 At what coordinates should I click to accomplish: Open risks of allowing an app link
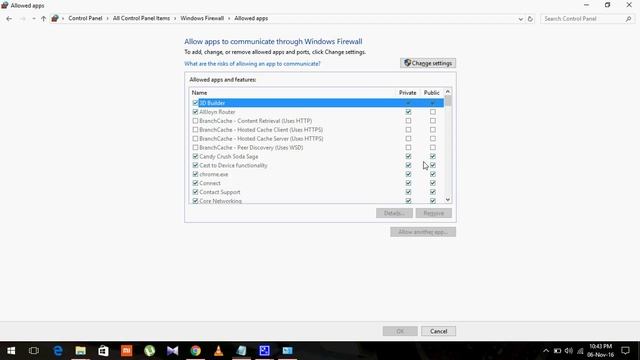pyautogui.click(x=252, y=64)
